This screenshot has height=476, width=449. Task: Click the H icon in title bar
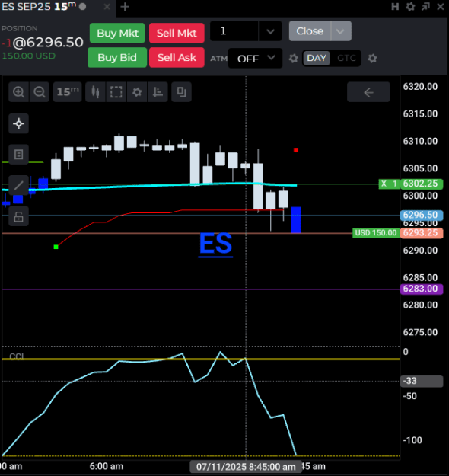(x=395, y=7)
